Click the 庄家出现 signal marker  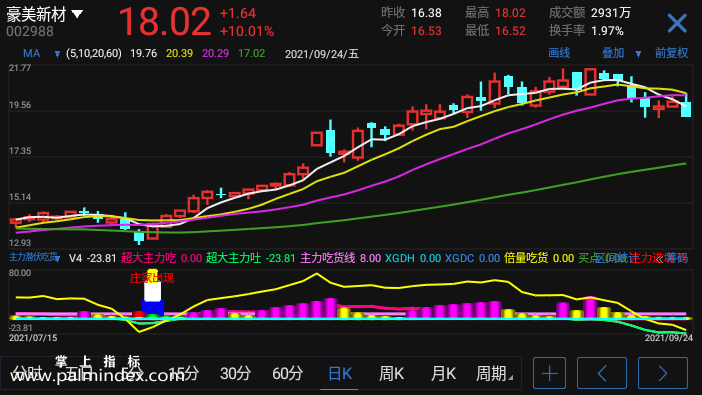(x=152, y=278)
